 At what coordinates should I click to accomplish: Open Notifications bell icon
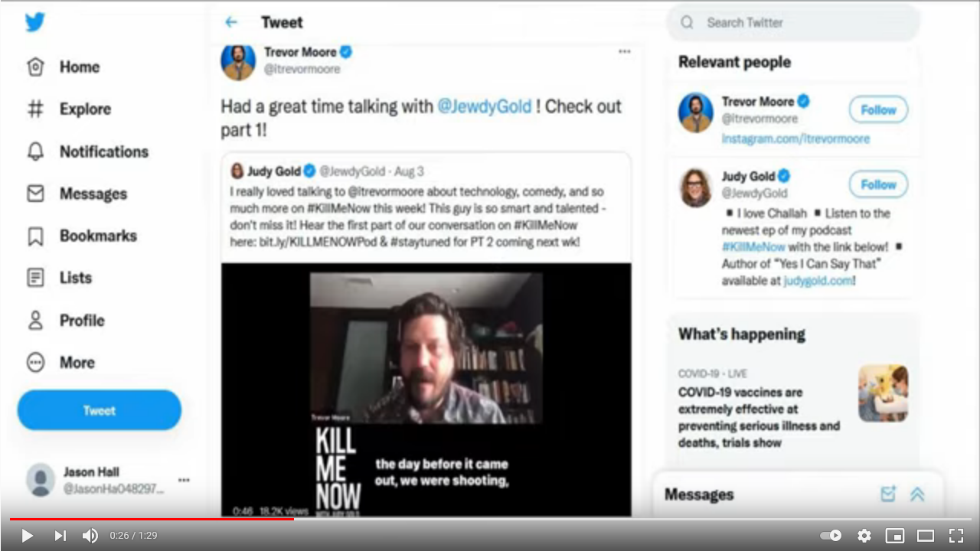pos(35,152)
